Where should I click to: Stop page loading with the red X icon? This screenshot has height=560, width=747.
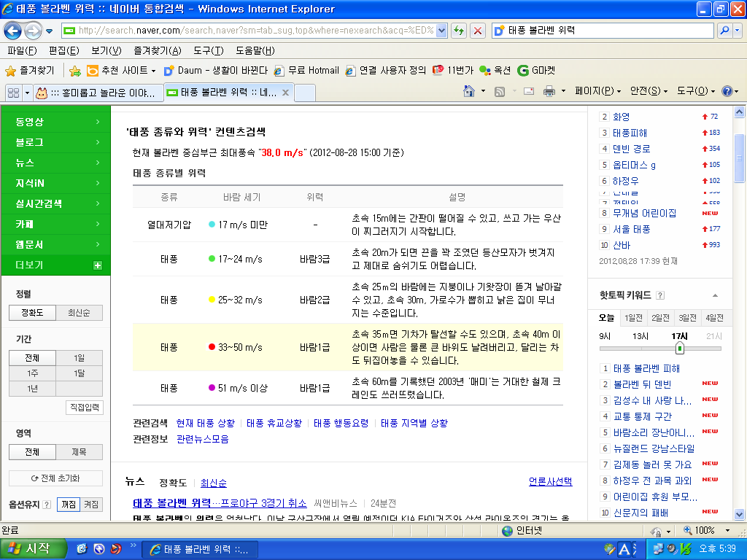coord(478,31)
